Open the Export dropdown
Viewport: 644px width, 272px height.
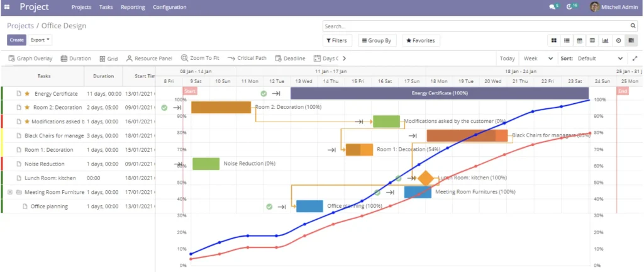point(40,40)
